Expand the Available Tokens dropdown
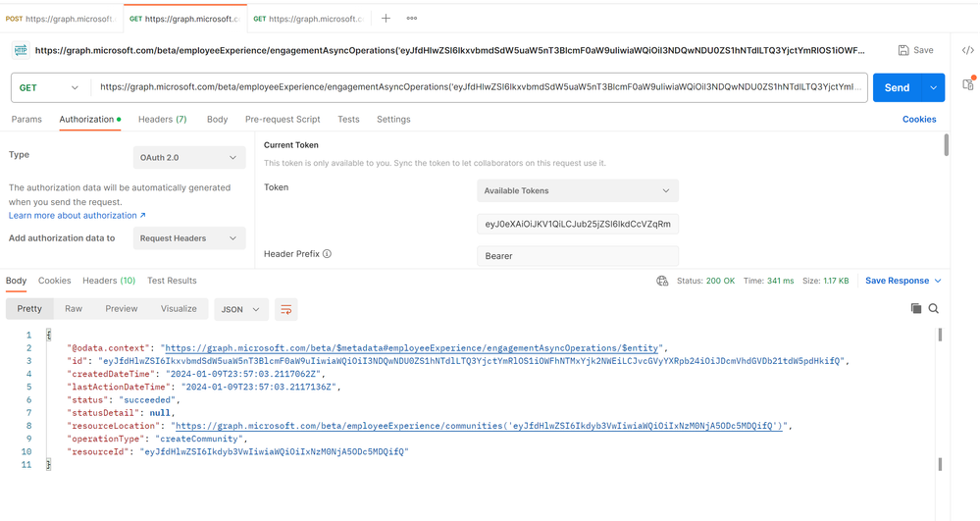 (x=578, y=190)
